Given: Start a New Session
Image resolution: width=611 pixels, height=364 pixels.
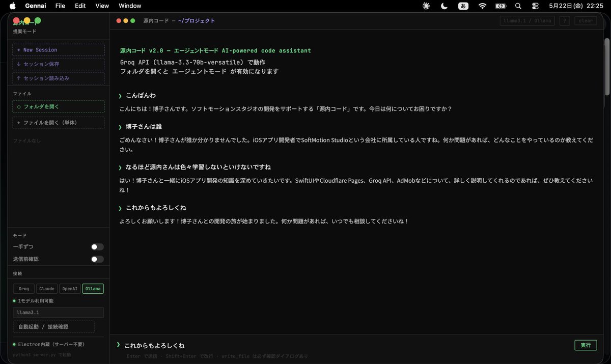Looking at the screenshot, I should coord(59,50).
